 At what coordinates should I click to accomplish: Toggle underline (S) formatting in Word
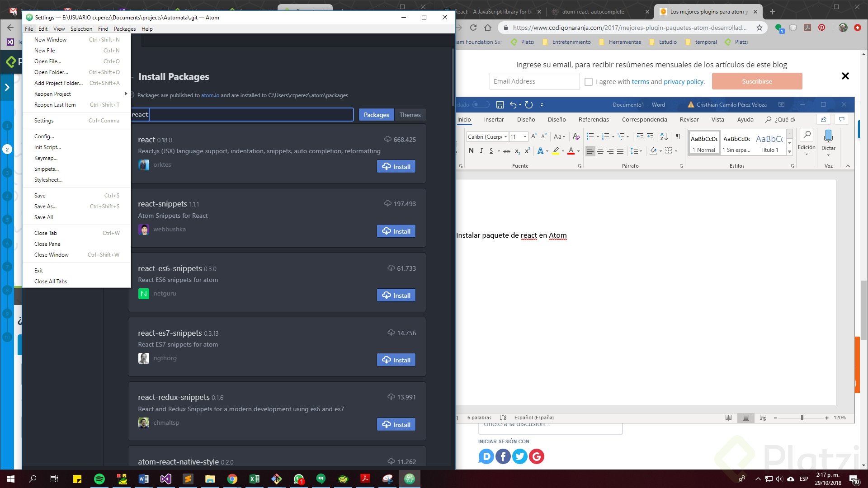coord(491,151)
